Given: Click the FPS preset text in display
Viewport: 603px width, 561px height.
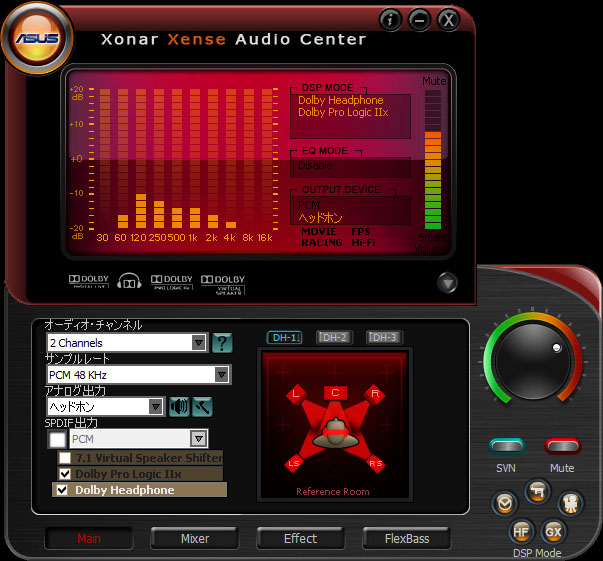Looking at the screenshot, I should pos(361,231).
